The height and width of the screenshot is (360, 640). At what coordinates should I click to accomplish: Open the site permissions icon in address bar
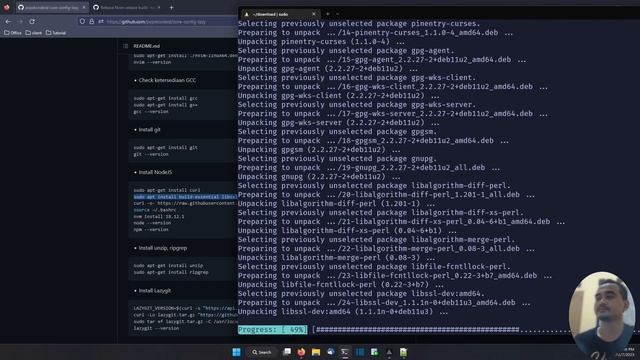[100, 21]
